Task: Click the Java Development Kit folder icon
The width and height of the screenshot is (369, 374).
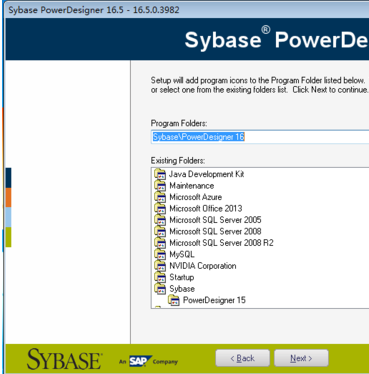Action: [160, 174]
